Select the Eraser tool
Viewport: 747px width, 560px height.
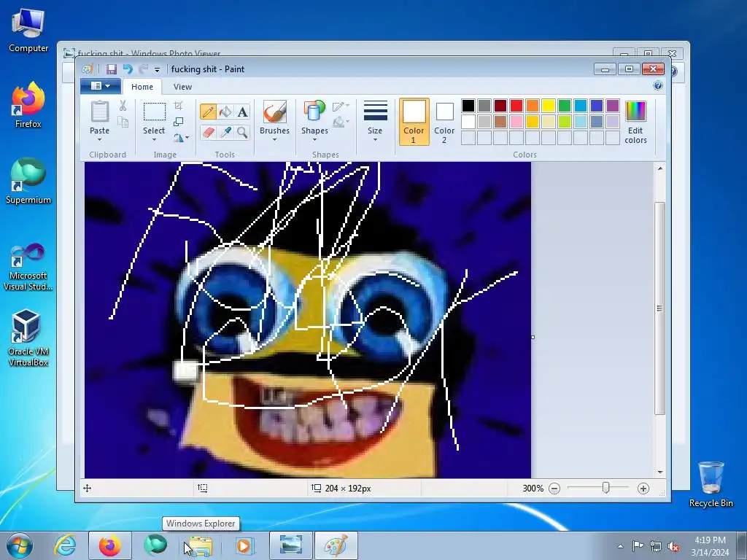point(208,132)
